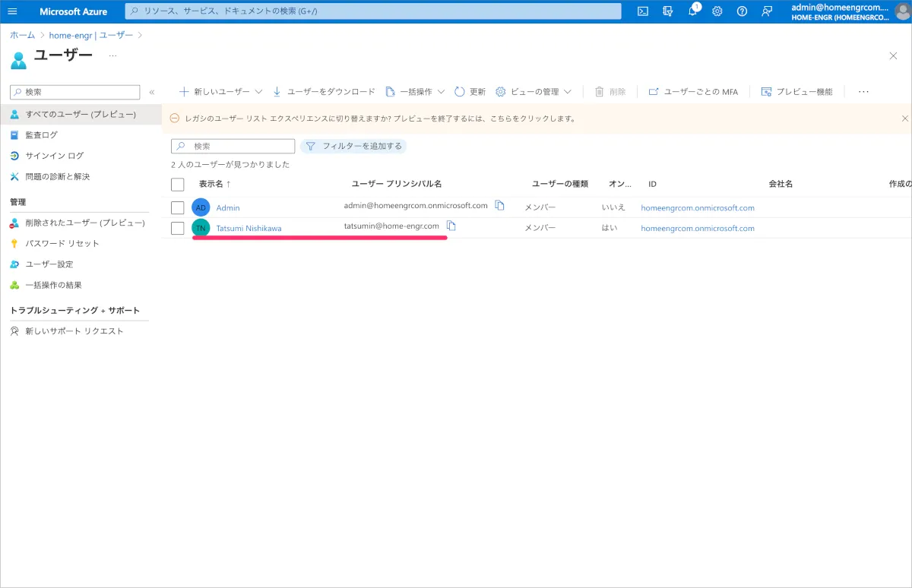The height and width of the screenshot is (588, 912).
Task: Select all users with the header checkbox
Action: click(x=178, y=184)
